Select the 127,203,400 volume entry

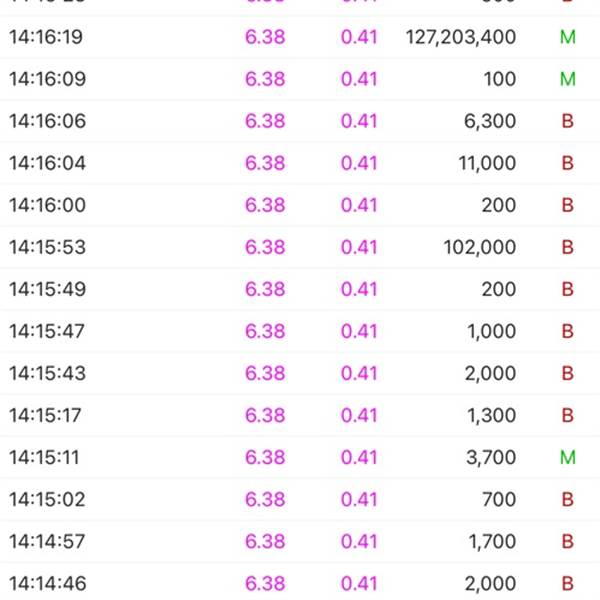pos(461,37)
